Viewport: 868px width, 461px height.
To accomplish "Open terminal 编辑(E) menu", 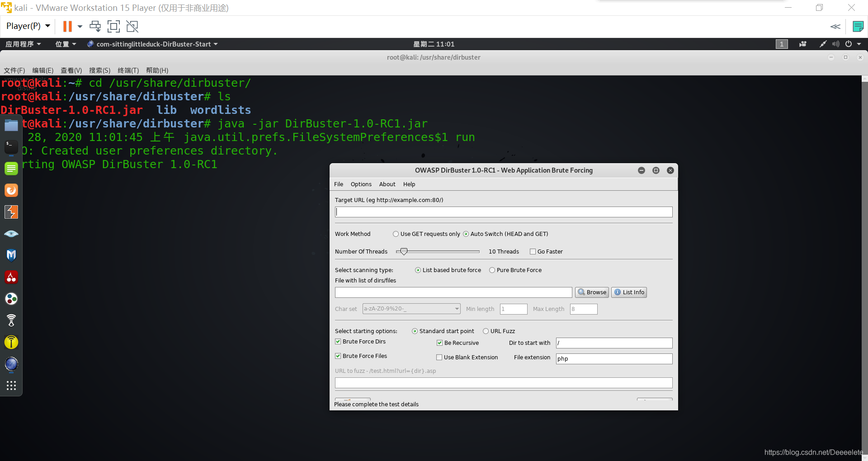I will coord(43,70).
